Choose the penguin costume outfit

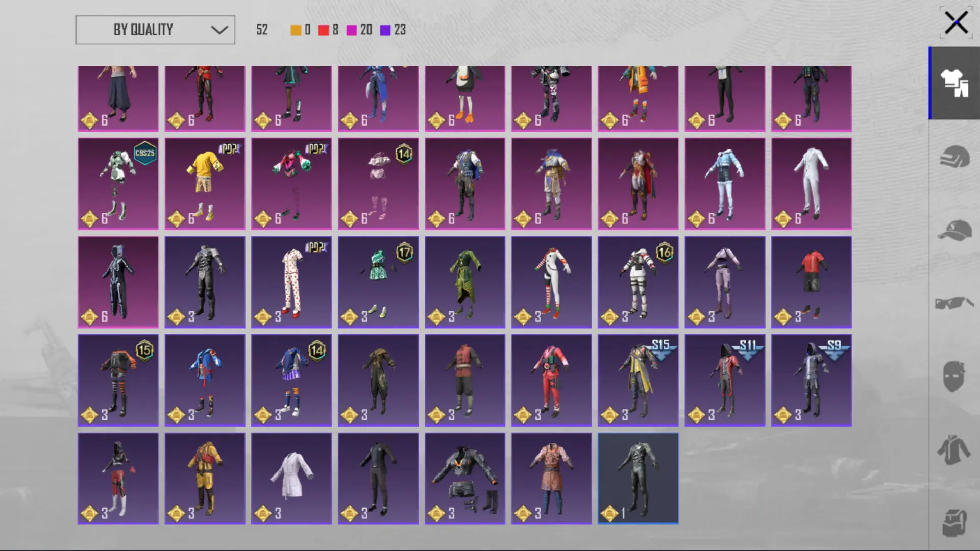pos(464,98)
